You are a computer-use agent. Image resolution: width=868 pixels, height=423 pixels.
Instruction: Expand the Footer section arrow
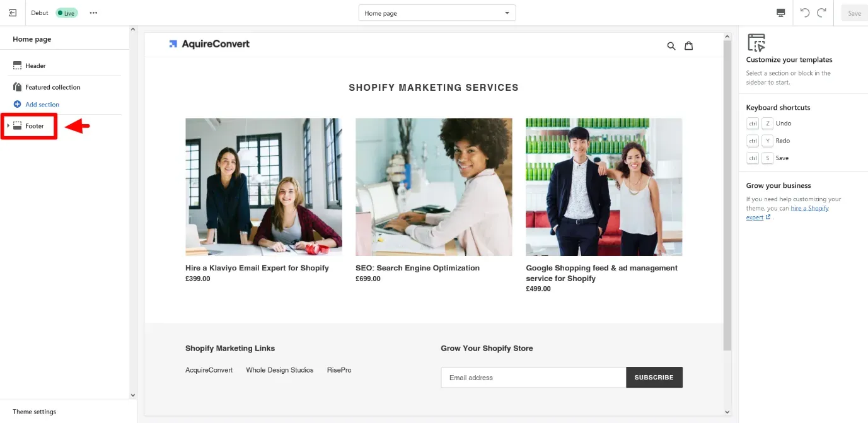(x=8, y=126)
